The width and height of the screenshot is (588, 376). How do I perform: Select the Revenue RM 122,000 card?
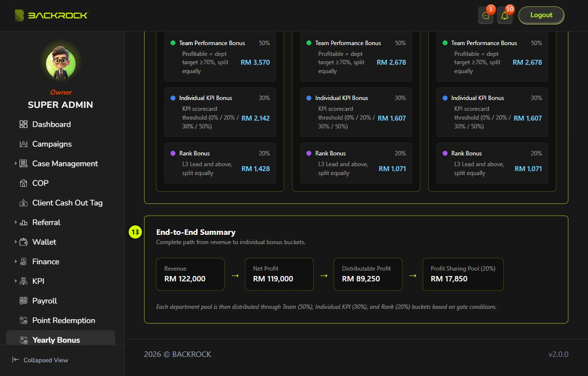click(191, 274)
